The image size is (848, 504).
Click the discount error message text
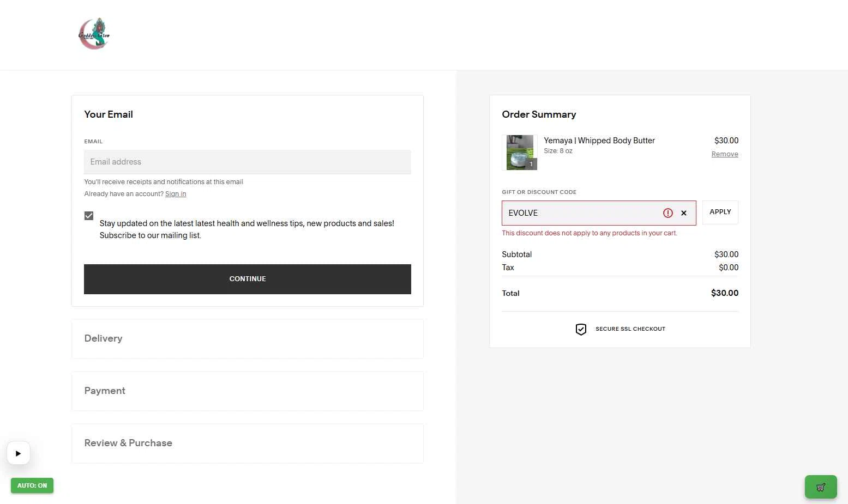(x=590, y=233)
